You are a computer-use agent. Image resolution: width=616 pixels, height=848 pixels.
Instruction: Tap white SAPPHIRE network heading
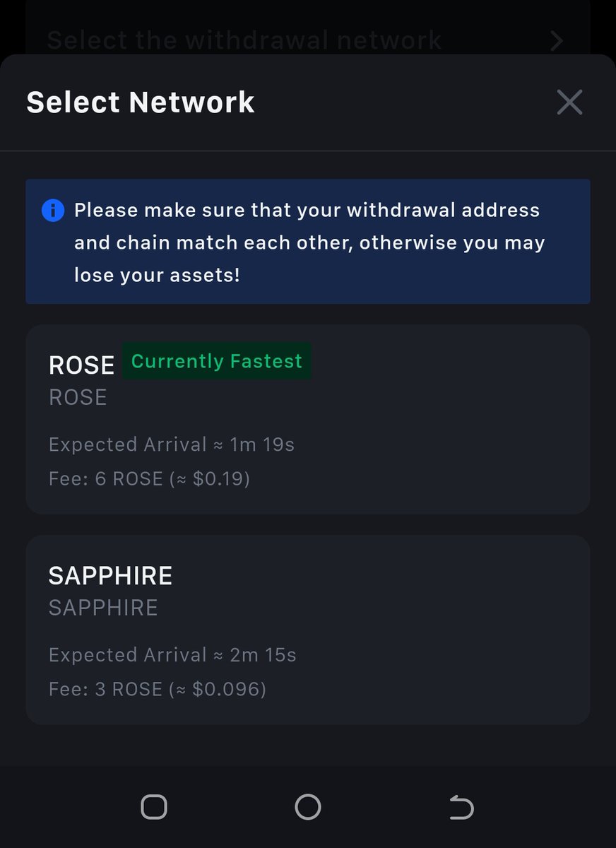(110, 576)
